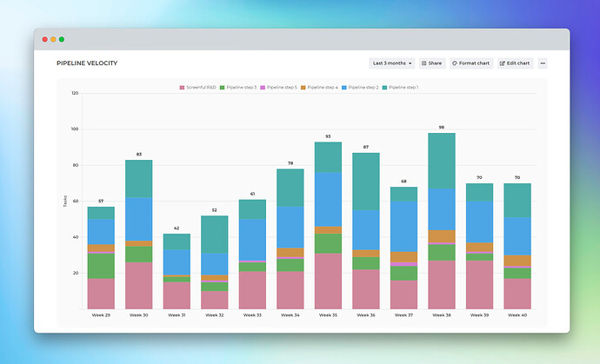Click the Edit chart button
The image size is (600, 364).
coord(515,63)
